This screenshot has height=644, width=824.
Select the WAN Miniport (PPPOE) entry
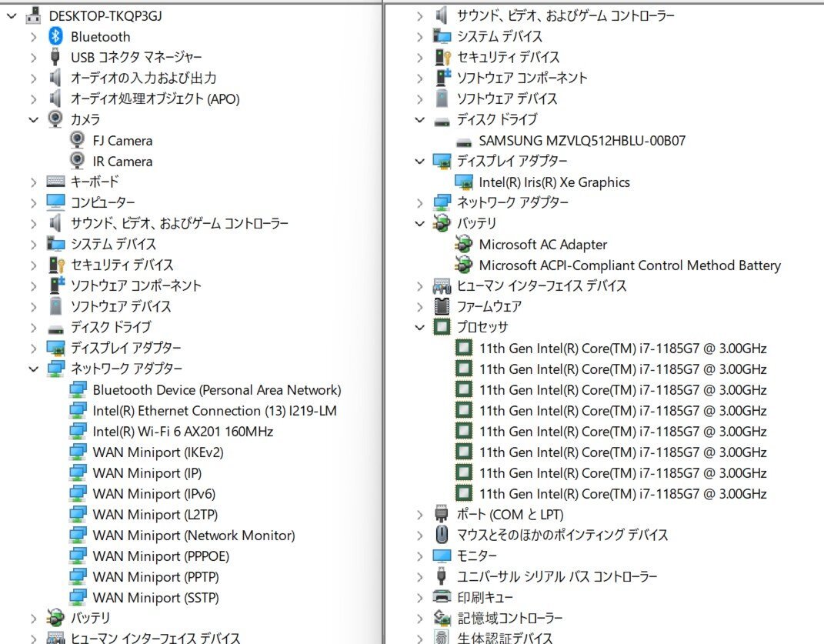[161, 556]
